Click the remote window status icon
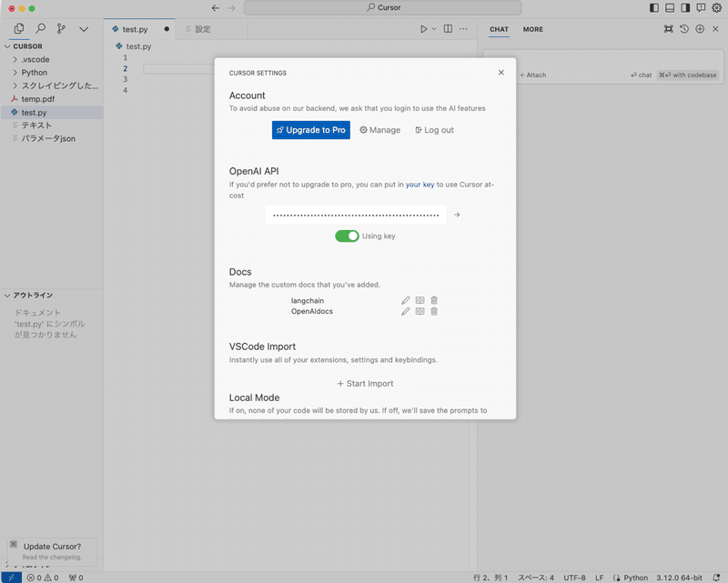Viewport: 728px width, 583px height. 11,578
